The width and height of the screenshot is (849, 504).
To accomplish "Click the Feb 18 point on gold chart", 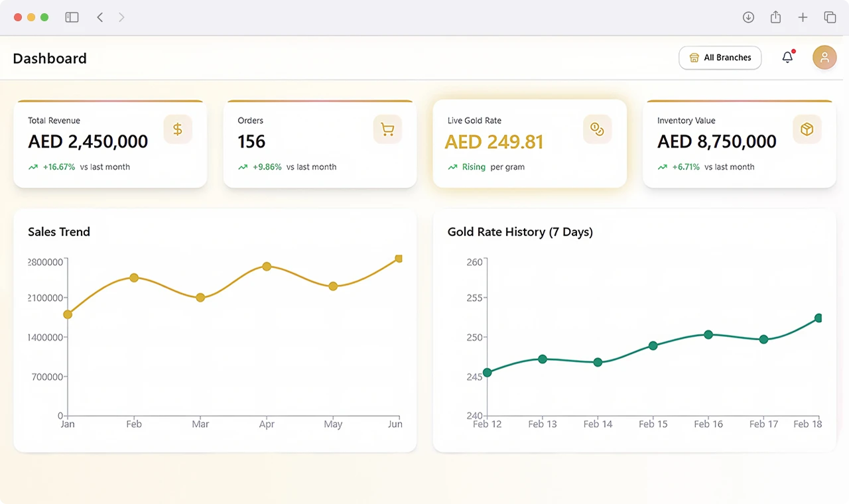I will pos(818,318).
